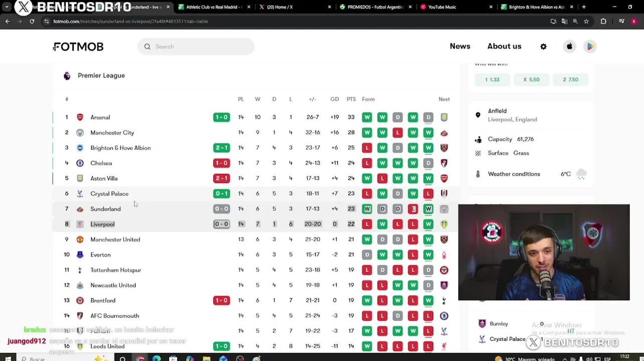644x361 pixels.
Task: Select home win odds 1.33
Action: pos(492,80)
